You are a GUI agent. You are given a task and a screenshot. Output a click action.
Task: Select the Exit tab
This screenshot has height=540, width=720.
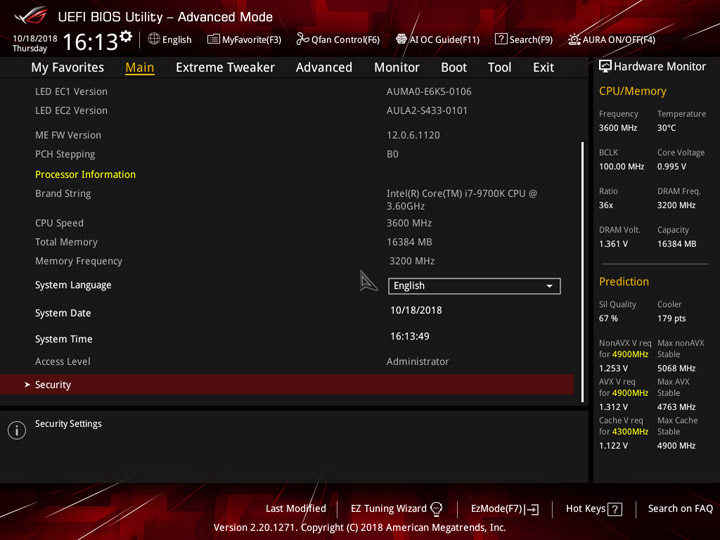coord(543,68)
